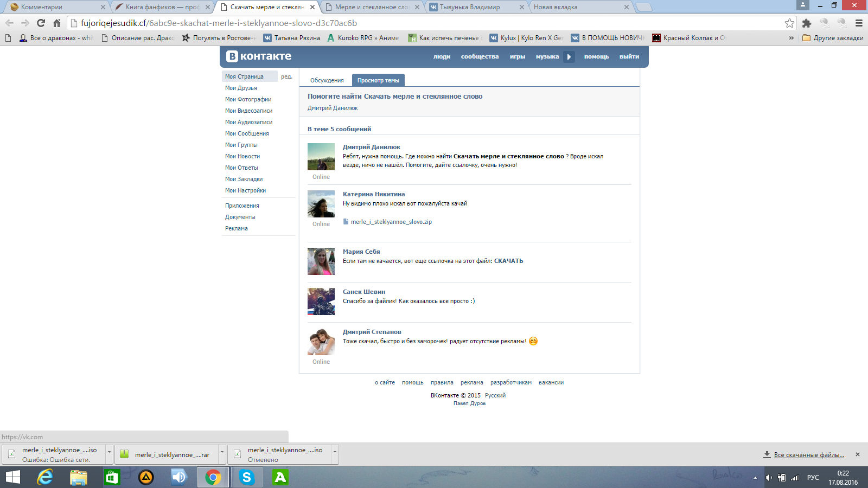Viewport: 868px width, 488px height.
Task: Open the Chrome hamburger menu
Action: point(859,23)
